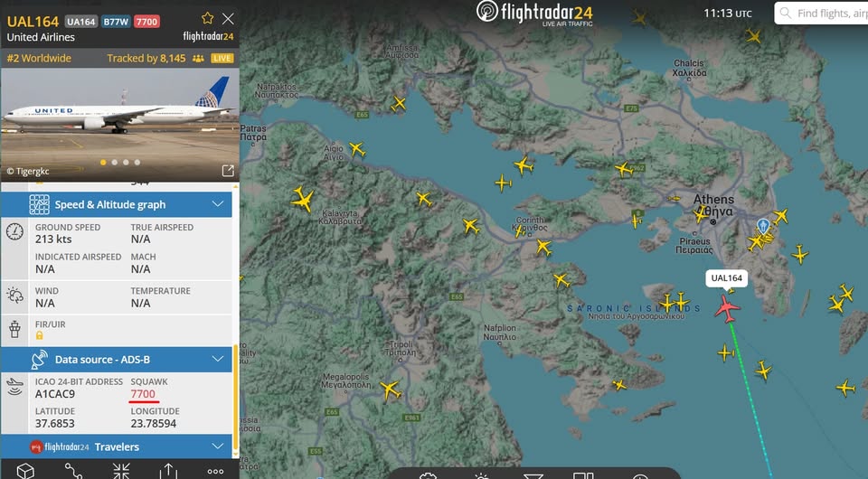
Task: Share flight with upward arrow icon
Action: (x=168, y=471)
